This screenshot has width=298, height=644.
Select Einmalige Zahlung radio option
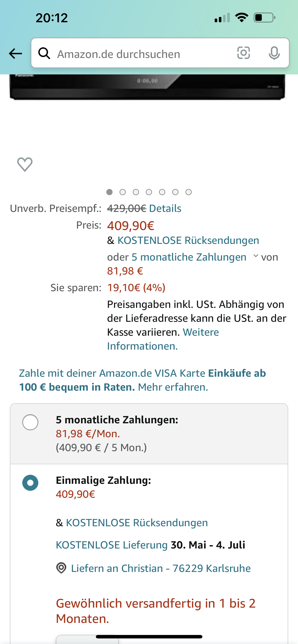point(30,483)
